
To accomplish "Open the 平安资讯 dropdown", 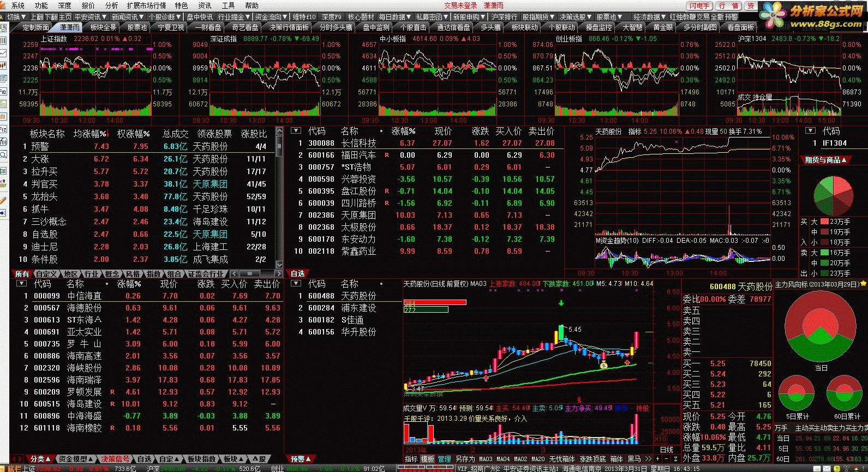I will click(x=91, y=17).
